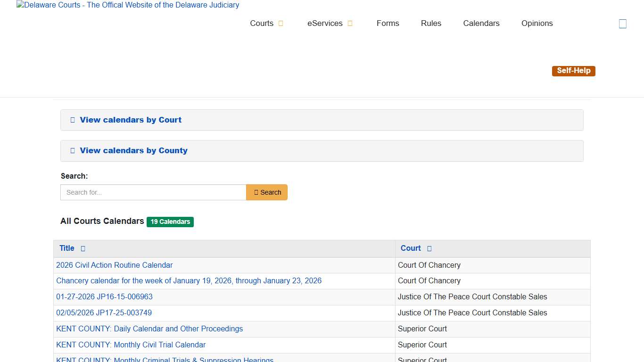Open the site search icon in the header

point(623,23)
